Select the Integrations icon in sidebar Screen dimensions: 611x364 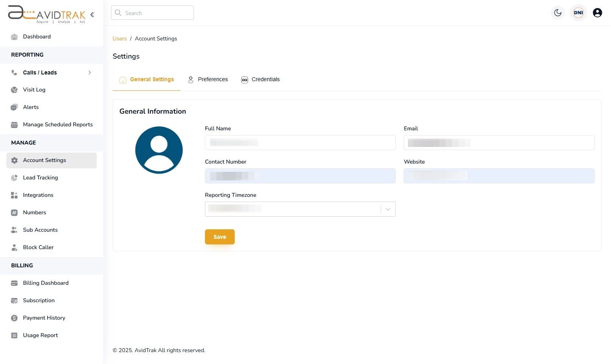click(x=14, y=195)
